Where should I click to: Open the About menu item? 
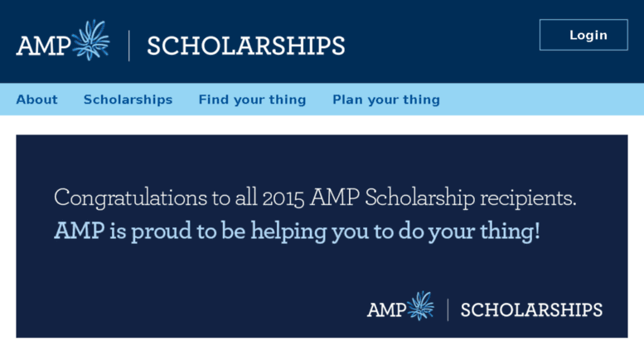point(37,100)
